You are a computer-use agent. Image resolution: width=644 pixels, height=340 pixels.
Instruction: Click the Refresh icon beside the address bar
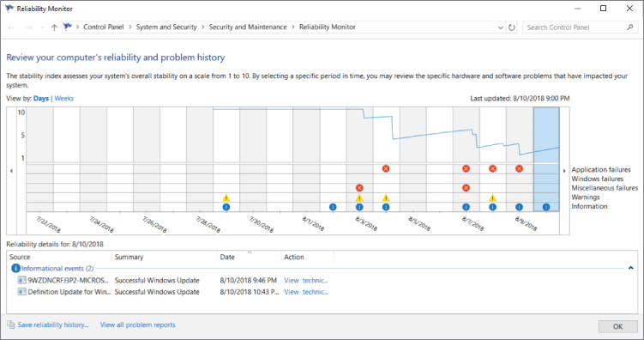[512, 27]
